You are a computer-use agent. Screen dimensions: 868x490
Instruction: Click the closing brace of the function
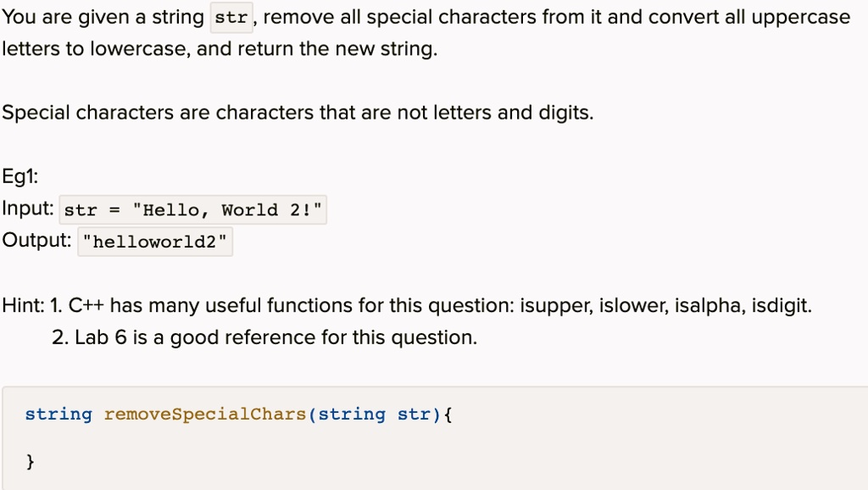30,461
